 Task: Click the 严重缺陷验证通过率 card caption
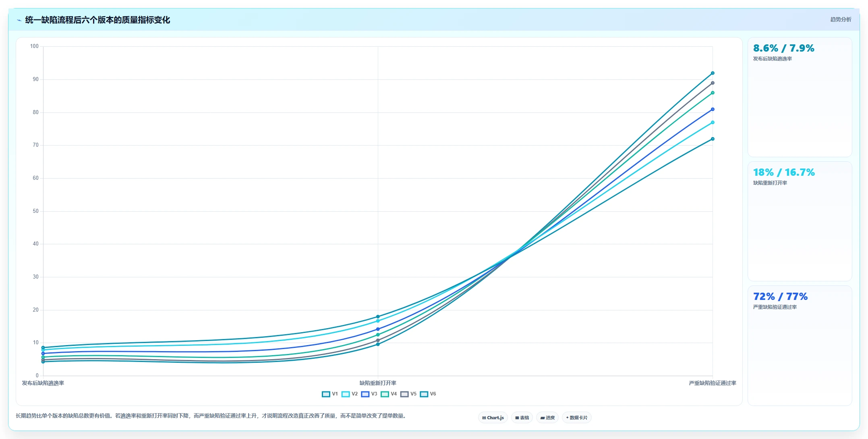point(775,307)
